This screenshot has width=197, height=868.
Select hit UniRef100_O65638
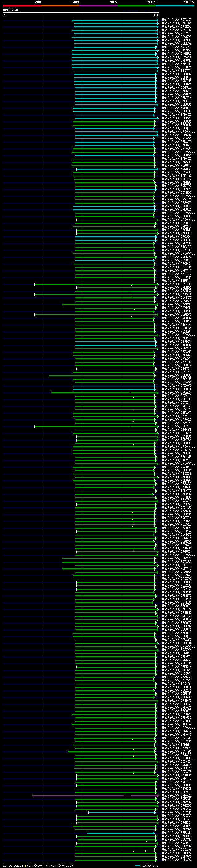(177, 172)
